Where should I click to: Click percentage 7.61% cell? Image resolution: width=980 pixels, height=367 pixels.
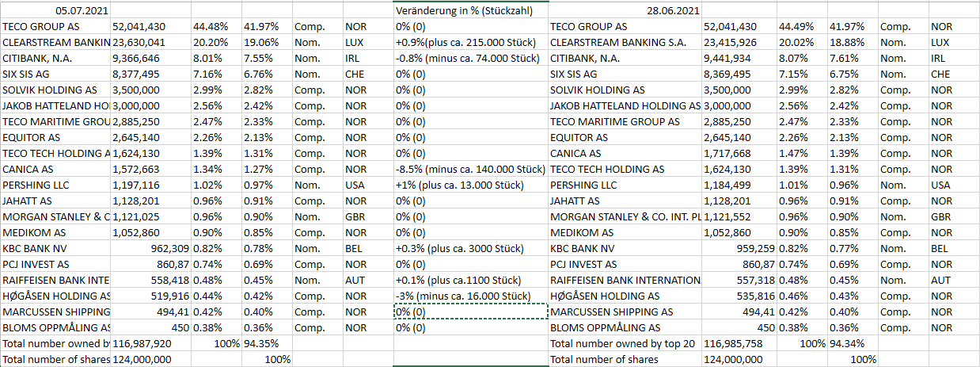coord(853,58)
